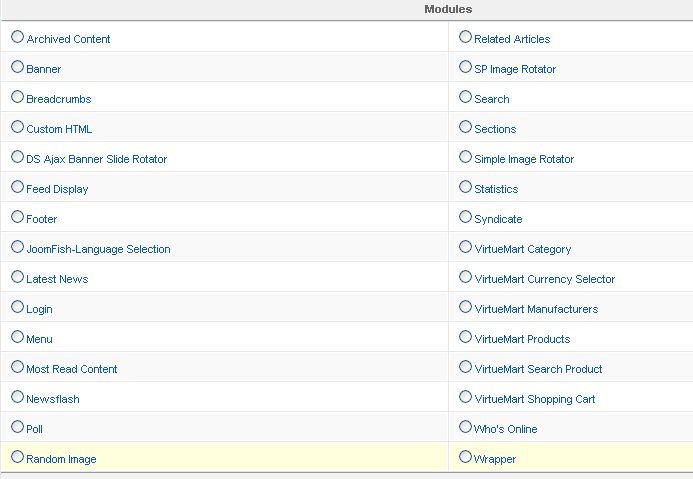Click the Syndicate module link
Screen dimensions: 693x479
pos(499,220)
